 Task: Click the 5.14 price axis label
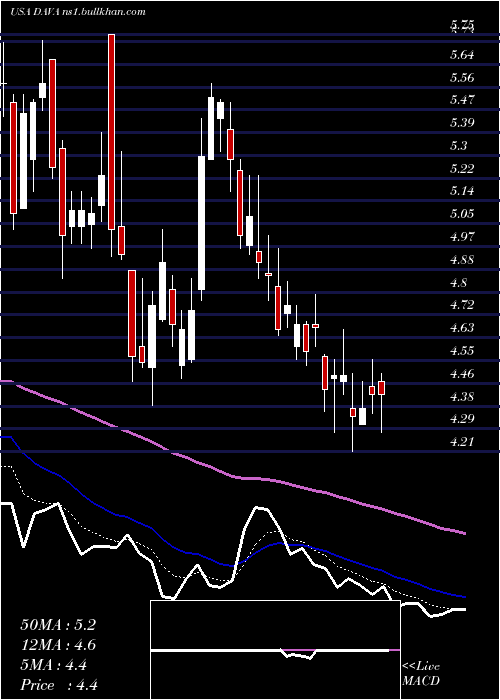click(462, 191)
